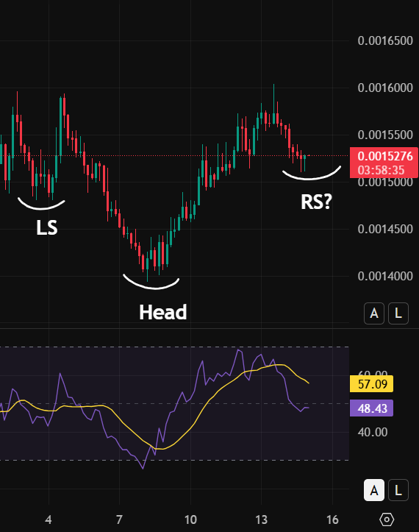Open chart settings hexagon icon

tap(387, 519)
